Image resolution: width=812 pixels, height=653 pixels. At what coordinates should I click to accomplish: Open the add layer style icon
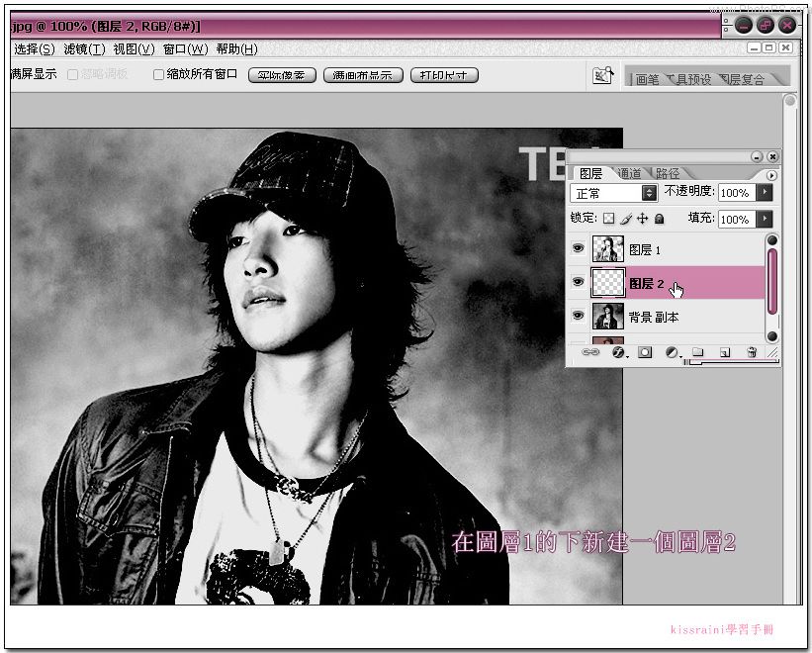click(x=618, y=352)
